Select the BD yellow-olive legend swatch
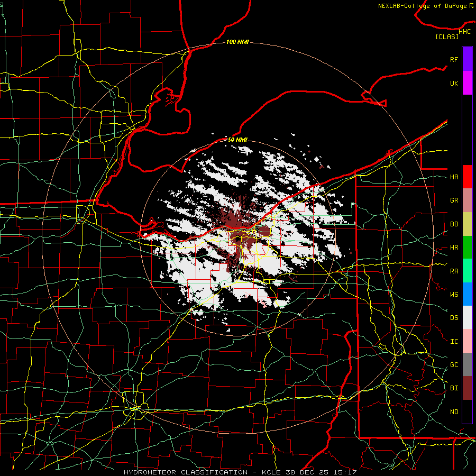The image size is (476, 476). click(x=467, y=224)
